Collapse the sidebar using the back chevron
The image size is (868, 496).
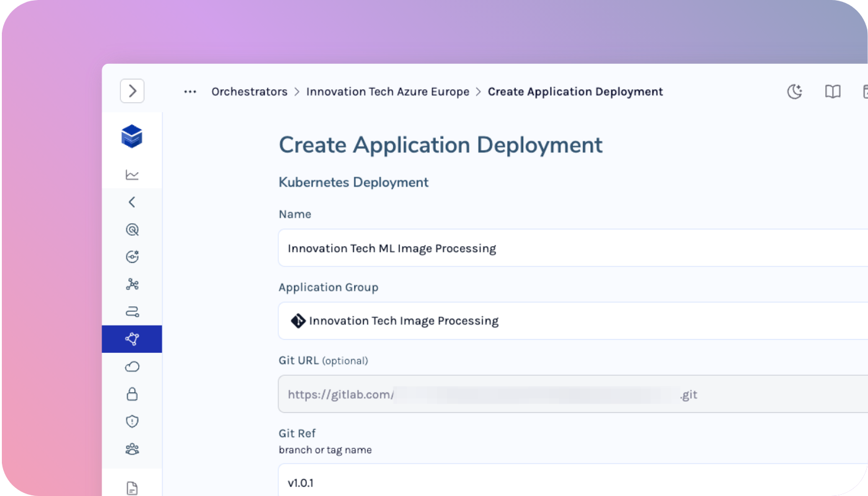coord(132,201)
